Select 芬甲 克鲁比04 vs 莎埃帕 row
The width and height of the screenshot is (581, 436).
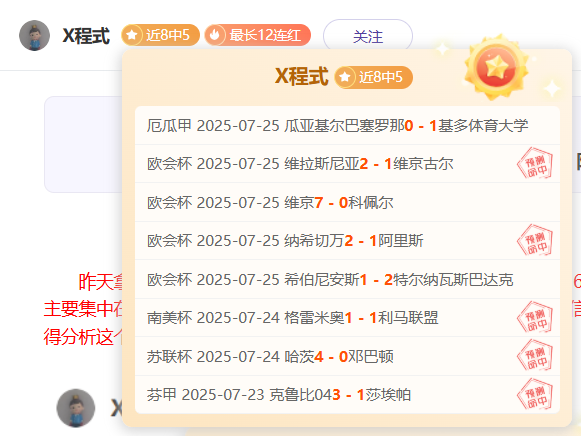point(347,395)
